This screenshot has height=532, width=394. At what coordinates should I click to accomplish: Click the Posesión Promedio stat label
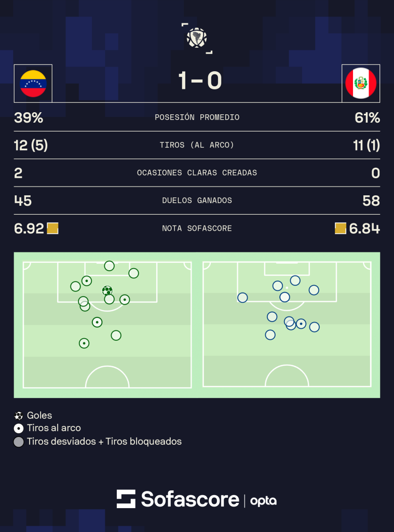coord(197,117)
